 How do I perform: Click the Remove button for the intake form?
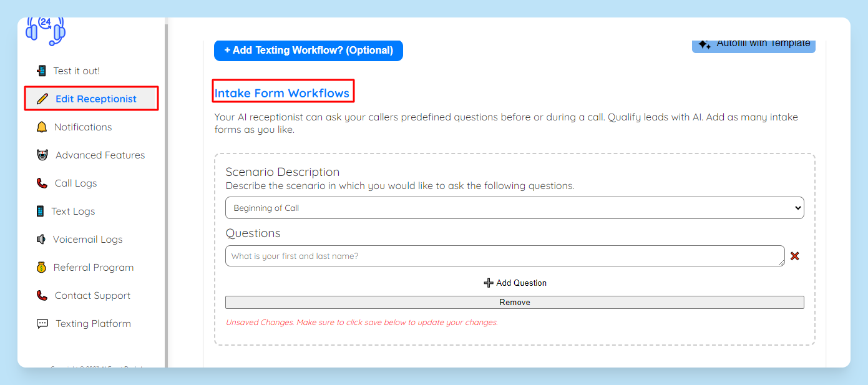pyautogui.click(x=514, y=302)
